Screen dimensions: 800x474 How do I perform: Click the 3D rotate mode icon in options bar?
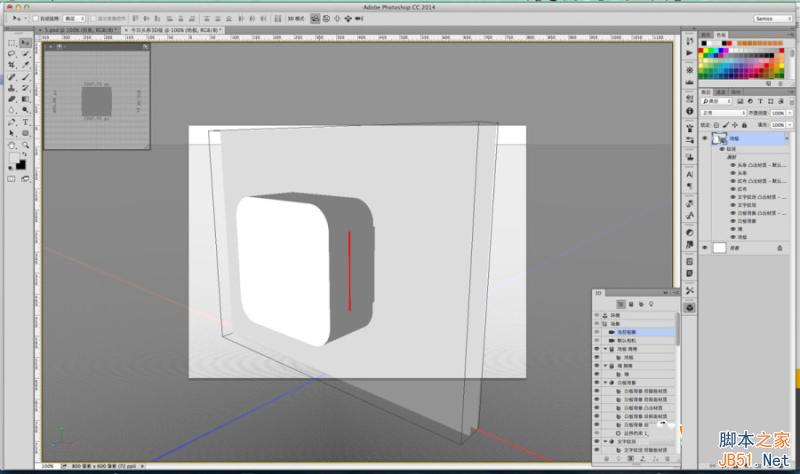tap(315, 18)
